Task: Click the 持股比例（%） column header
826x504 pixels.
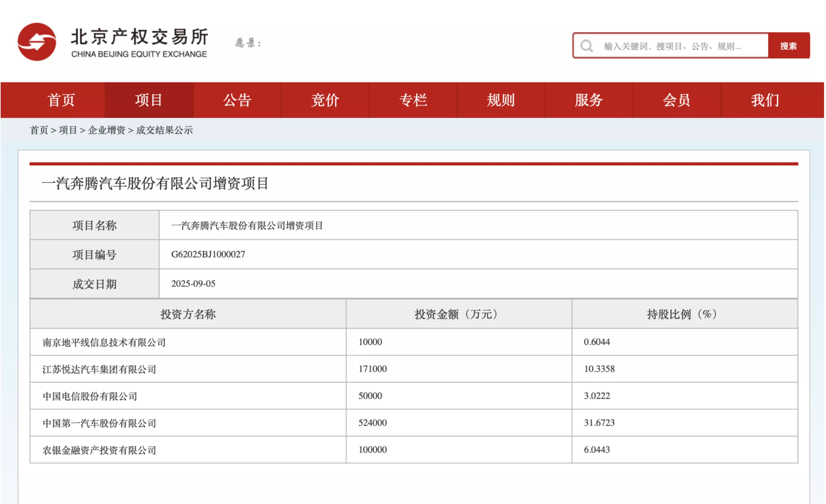Action: [685, 314]
